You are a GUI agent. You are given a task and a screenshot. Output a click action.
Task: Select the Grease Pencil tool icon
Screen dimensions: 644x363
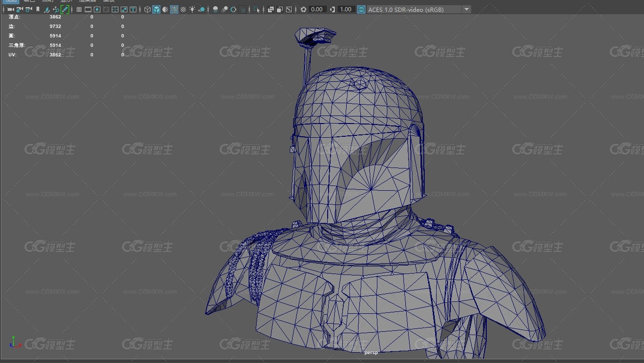pyautogui.click(x=65, y=9)
